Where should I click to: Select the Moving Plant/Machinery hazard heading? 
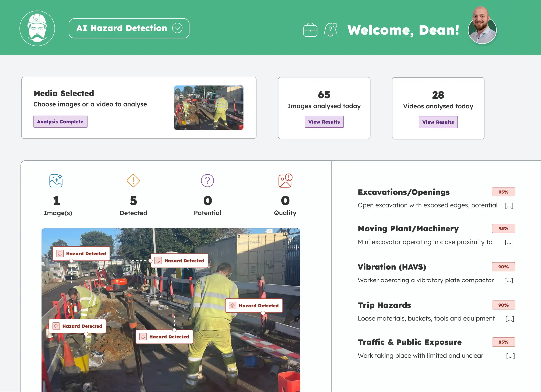(408, 229)
